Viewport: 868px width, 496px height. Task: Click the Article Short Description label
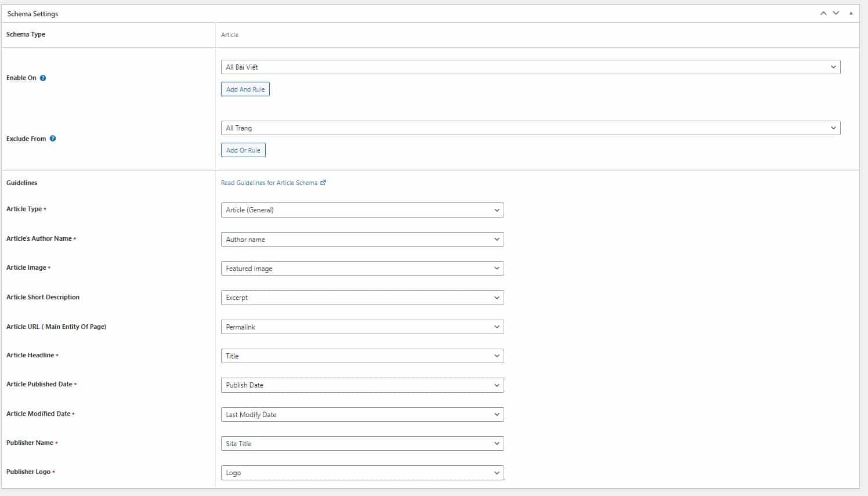point(43,297)
